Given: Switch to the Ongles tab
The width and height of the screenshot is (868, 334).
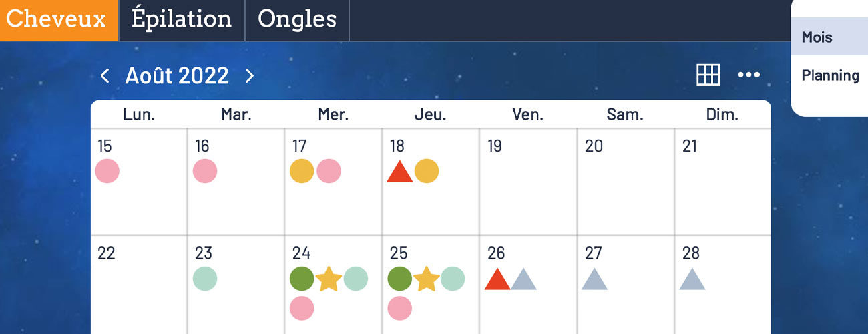Looking at the screenshot, I should [297, 20].
